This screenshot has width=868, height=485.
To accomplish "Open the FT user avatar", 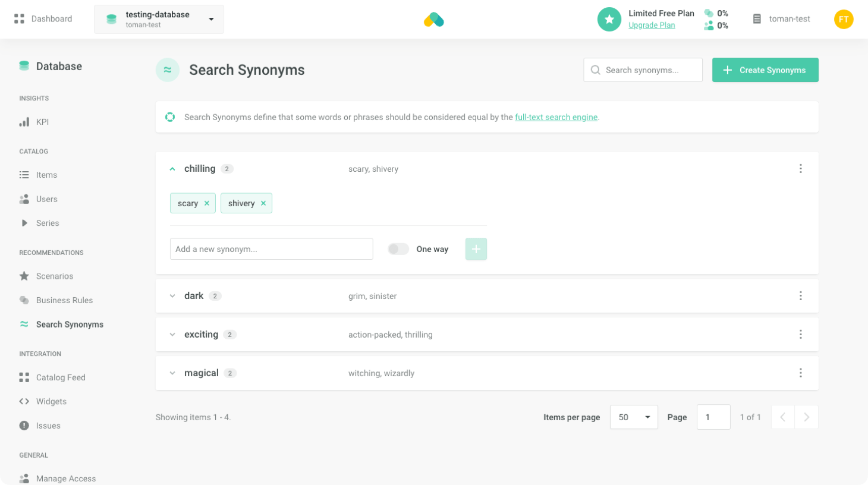I will point(843,19).
